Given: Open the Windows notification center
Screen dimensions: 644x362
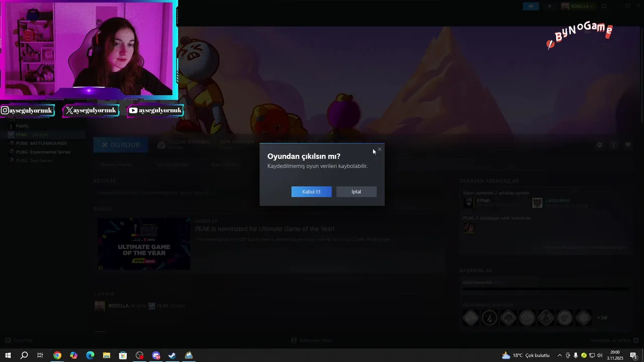Looking at the screenshot, I should [x=634, y=355].
